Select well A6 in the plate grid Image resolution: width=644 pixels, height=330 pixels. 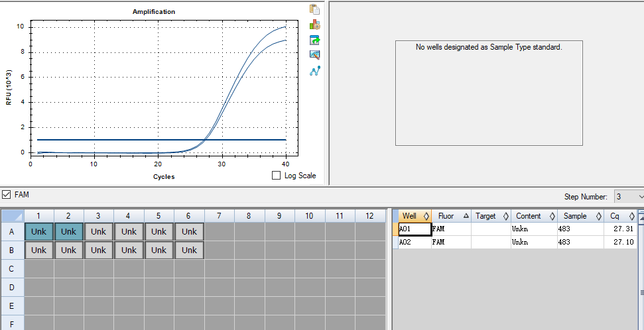point(189,231)
